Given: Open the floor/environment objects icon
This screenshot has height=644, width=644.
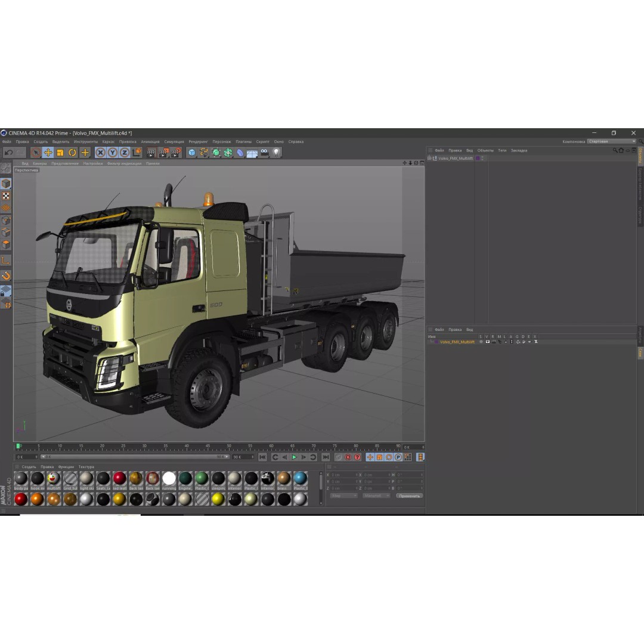Looking at the screenshot, I should [252, 153].
